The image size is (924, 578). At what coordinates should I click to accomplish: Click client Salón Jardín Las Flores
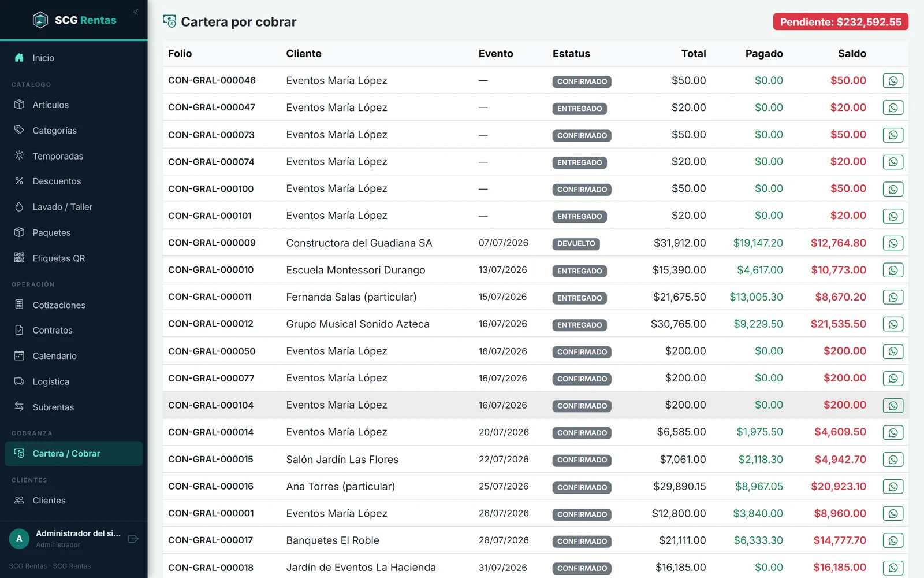tap(342, 460)
